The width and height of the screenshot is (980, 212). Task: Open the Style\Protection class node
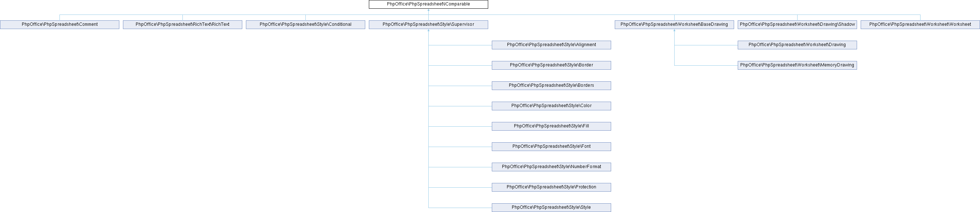551,187
